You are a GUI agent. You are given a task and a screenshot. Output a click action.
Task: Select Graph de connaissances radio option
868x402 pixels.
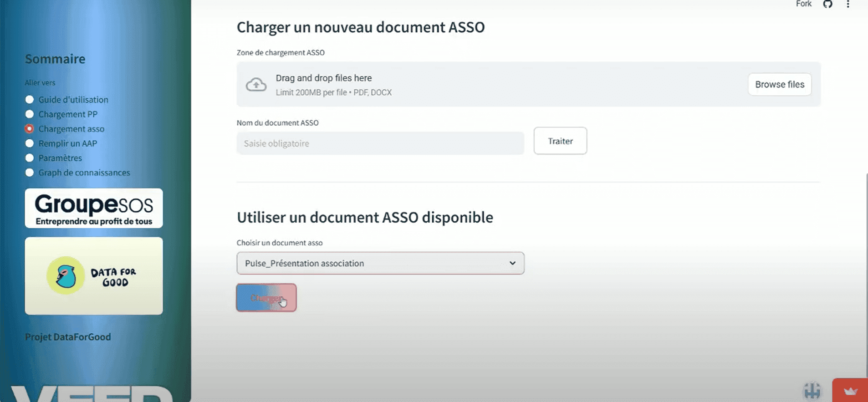tap(30, 173)
